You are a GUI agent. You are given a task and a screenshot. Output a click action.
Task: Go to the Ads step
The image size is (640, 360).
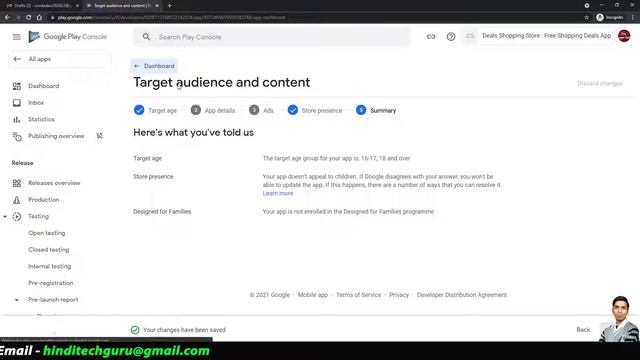[261, 110]
